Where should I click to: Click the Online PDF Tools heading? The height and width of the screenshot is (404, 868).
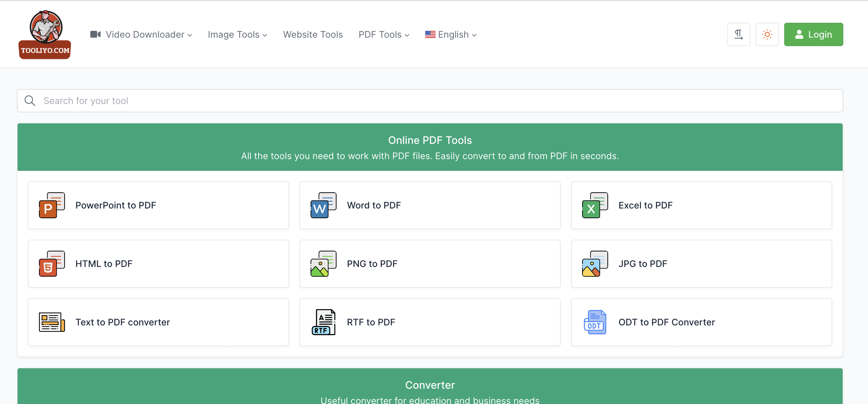tap(430, 140)
